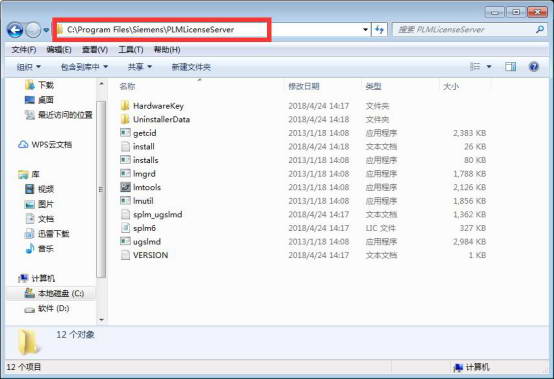Click the 新建文件夹 button
554x379 pixels.
point(191,67)
